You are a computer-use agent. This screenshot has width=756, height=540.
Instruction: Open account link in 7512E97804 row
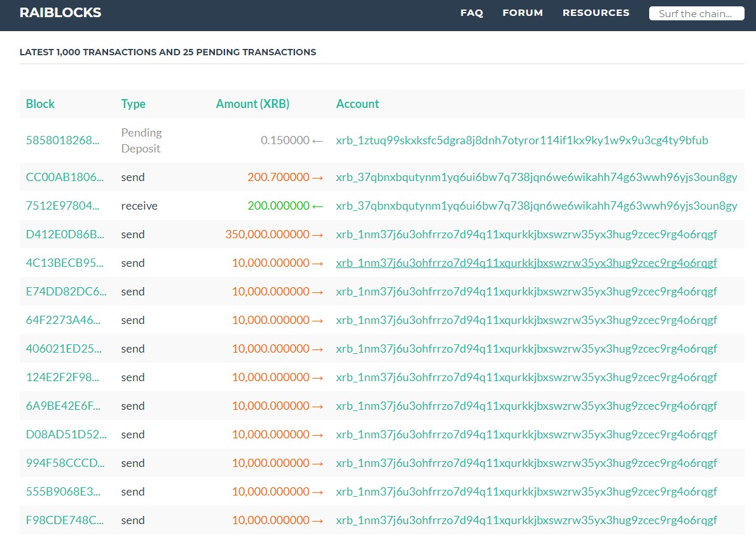537,206
